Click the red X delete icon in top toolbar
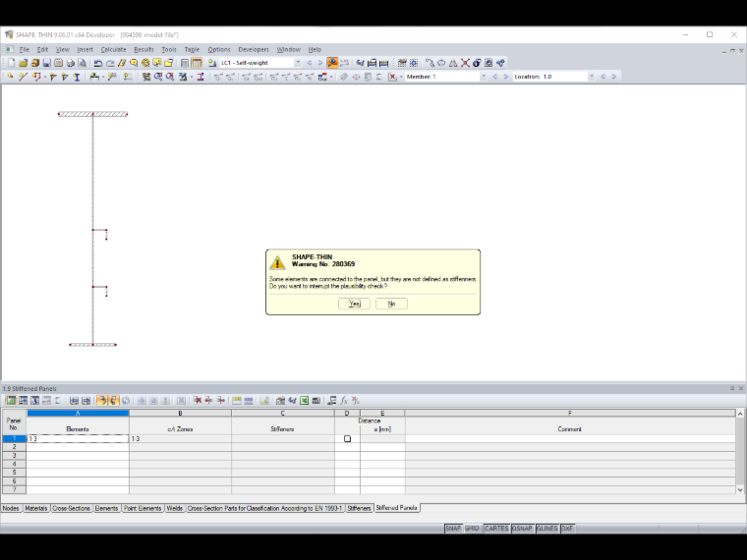This screenshot has height=560, width=747. tap(465, 63)
